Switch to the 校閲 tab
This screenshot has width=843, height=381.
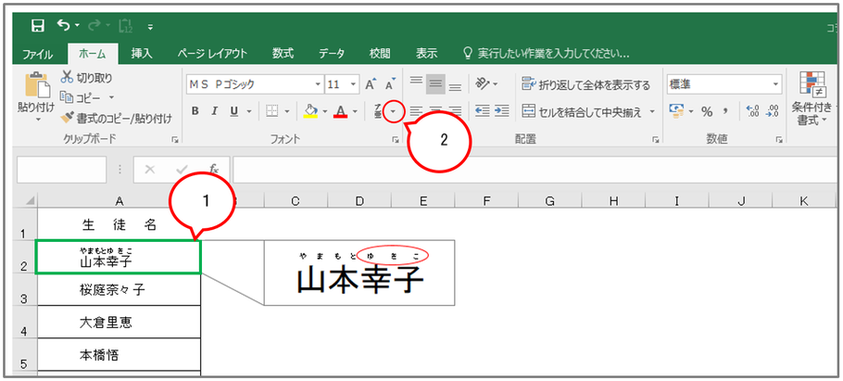point(380,54)
